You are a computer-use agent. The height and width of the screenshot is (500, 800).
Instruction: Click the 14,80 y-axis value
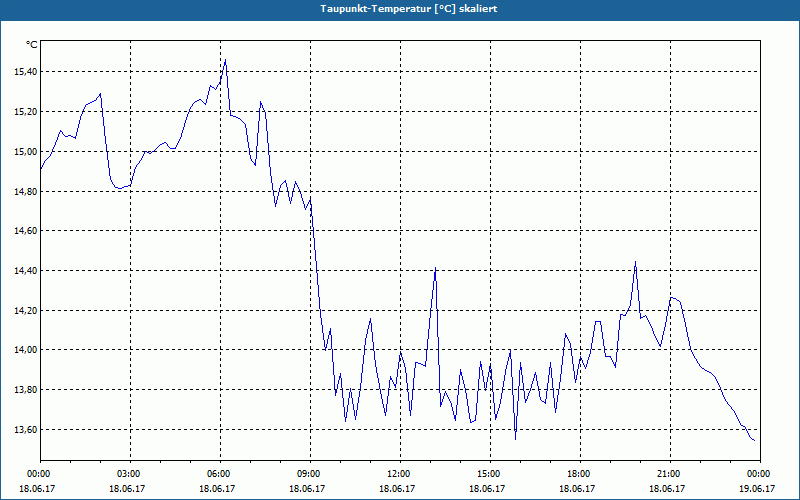(26, 191)
